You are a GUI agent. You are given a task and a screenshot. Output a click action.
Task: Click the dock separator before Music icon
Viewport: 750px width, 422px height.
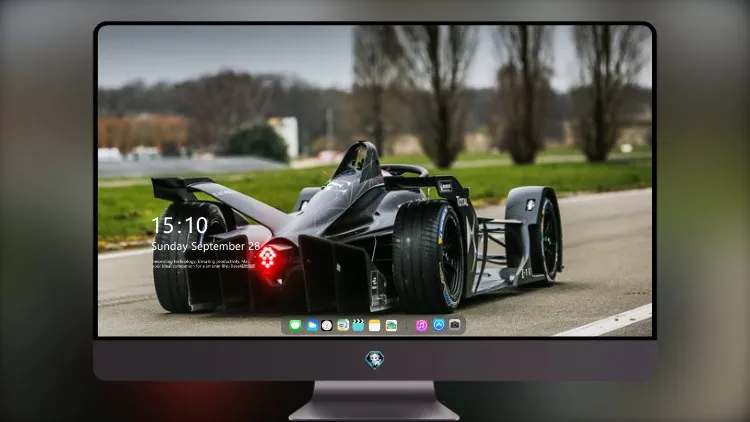click(406, 326)
